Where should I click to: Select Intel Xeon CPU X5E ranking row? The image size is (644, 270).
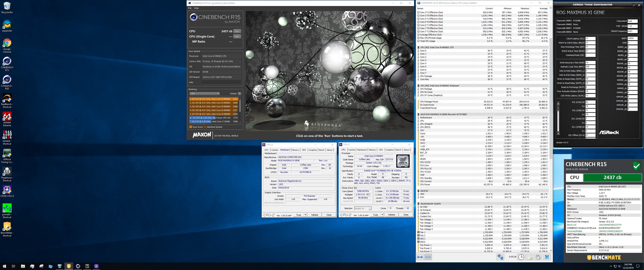[214, 118]
